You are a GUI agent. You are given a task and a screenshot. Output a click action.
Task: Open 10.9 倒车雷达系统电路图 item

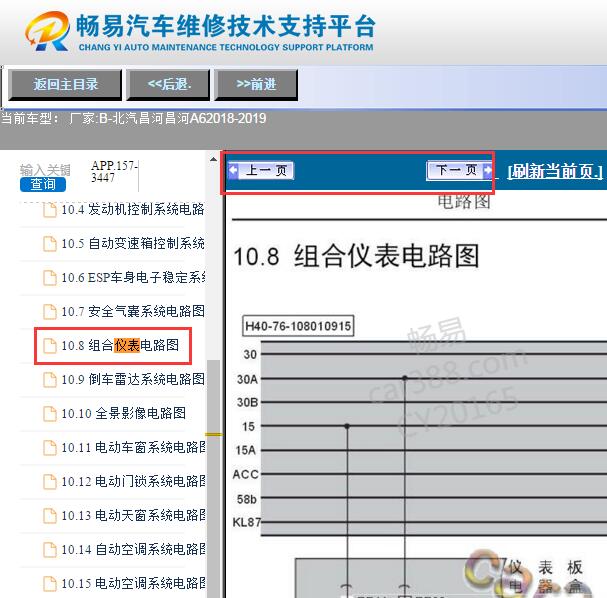[133, 379]
